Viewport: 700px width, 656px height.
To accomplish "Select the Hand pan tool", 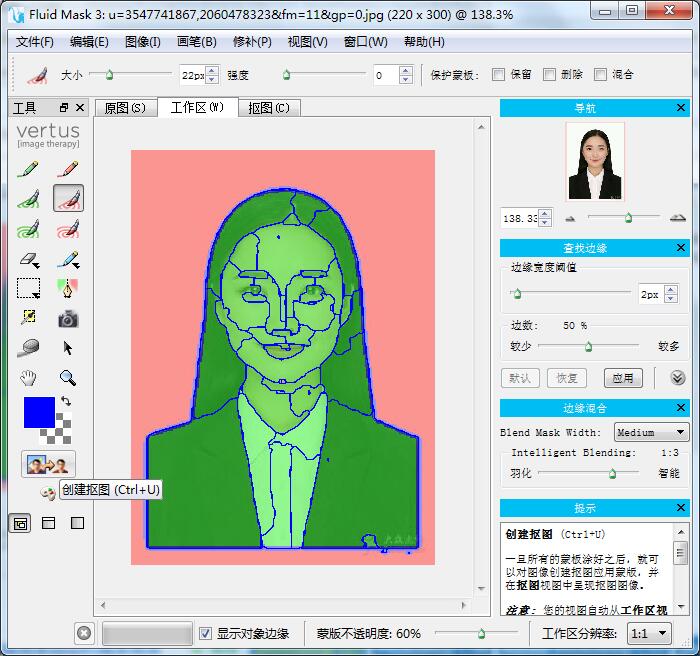I will point(28,378).
